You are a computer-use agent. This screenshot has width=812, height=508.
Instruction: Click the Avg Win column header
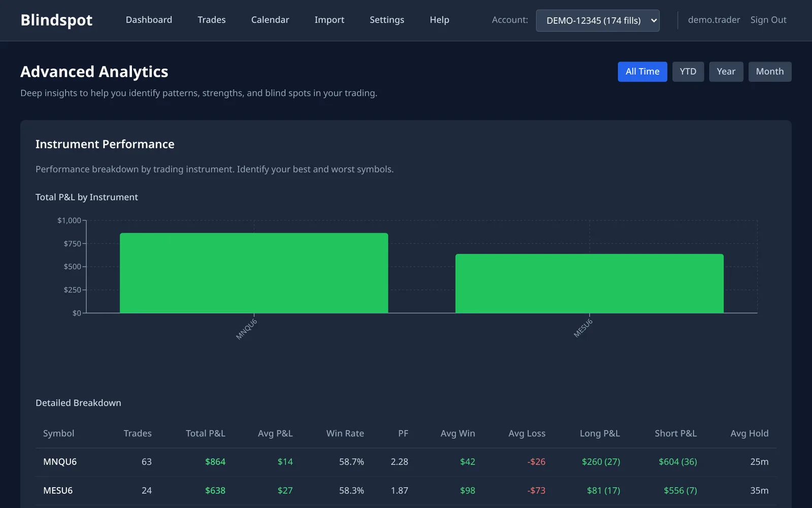[458, 433]
